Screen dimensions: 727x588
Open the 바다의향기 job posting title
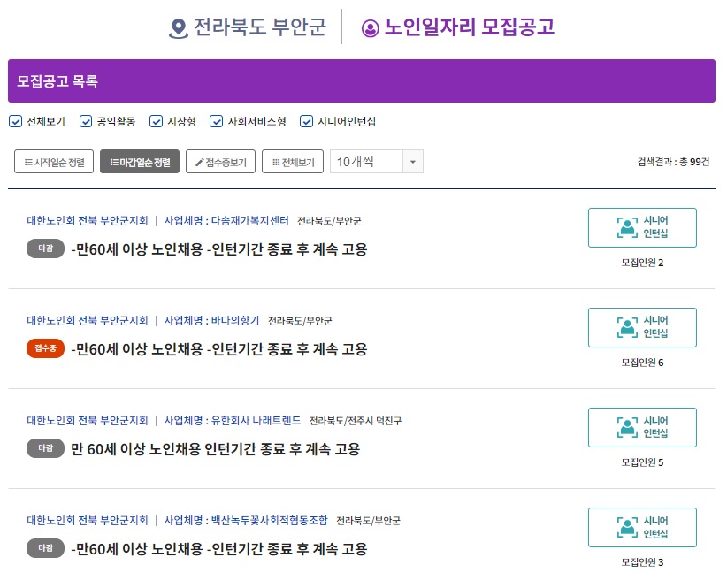click(x=218, y=349)
